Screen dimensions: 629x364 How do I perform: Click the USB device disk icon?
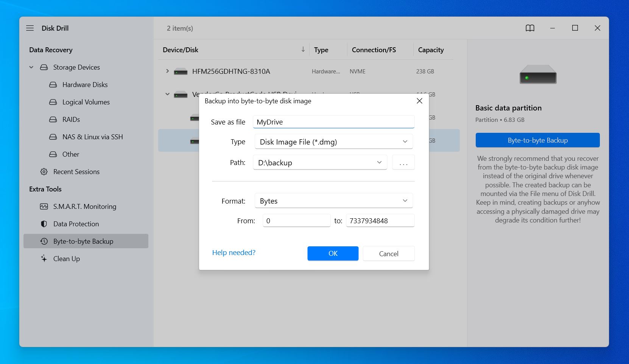coord(181,94)
